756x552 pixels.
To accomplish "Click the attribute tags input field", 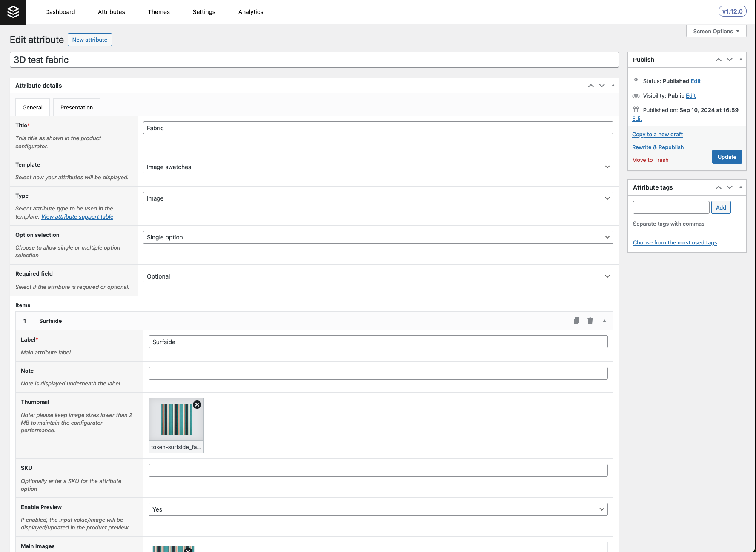I will click(671, 207).
